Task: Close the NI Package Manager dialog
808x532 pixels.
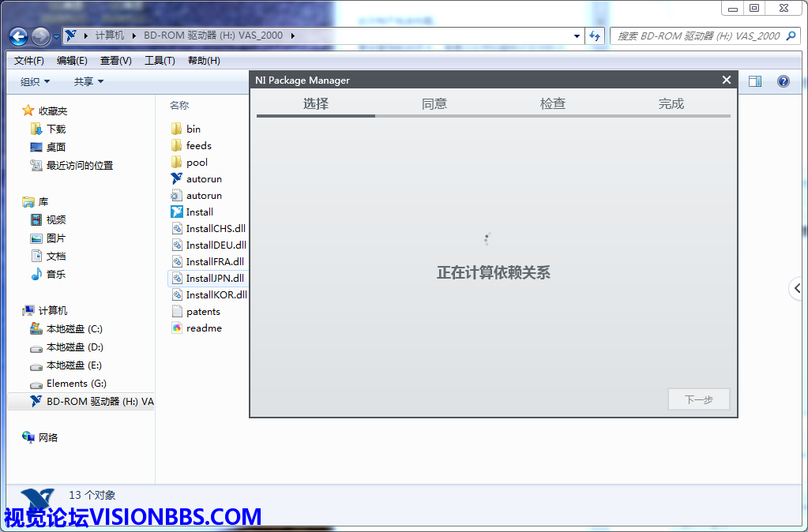Action: tap(727, 80)
